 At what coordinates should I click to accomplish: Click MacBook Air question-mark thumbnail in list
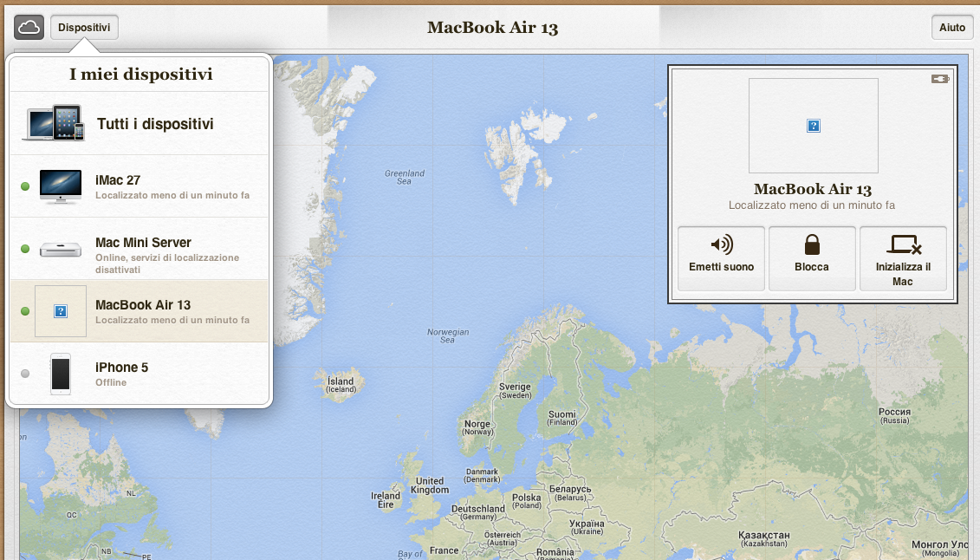(x=61, y=311)
